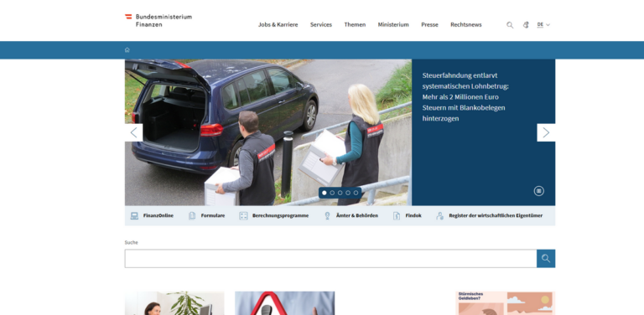The height and width of the screenshot is (315, 644).
Task: Pause the carousel with the round button
Action: [x=539, y=191]
